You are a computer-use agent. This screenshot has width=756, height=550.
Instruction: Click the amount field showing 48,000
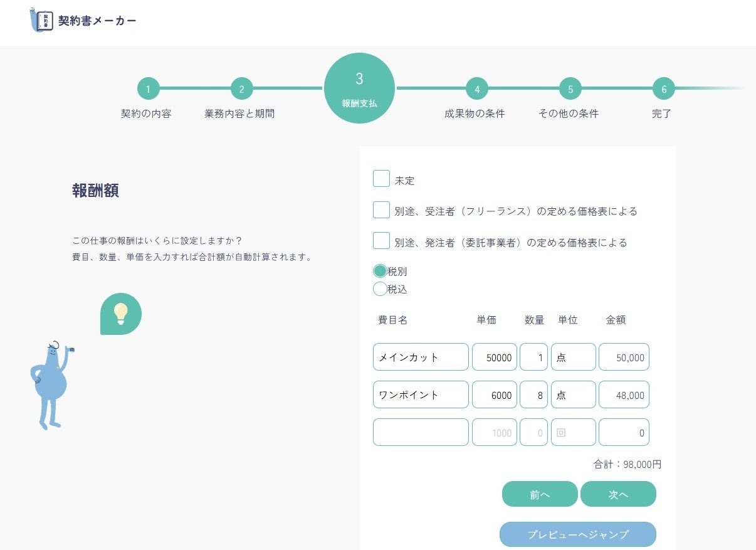pyautogui.click(x=624, y=394)
